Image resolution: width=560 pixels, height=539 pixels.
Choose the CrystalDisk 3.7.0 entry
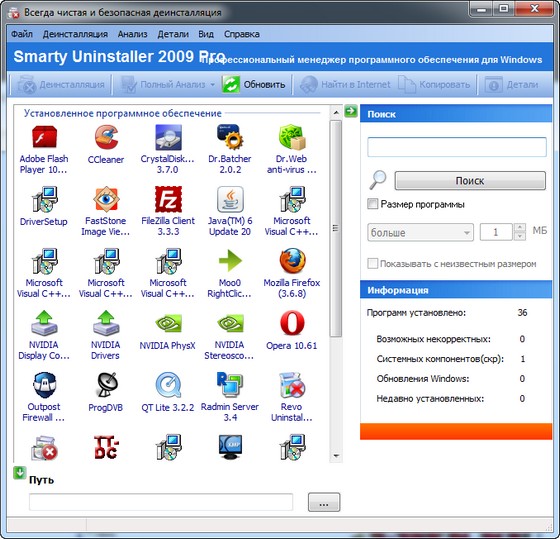[168, 137]
